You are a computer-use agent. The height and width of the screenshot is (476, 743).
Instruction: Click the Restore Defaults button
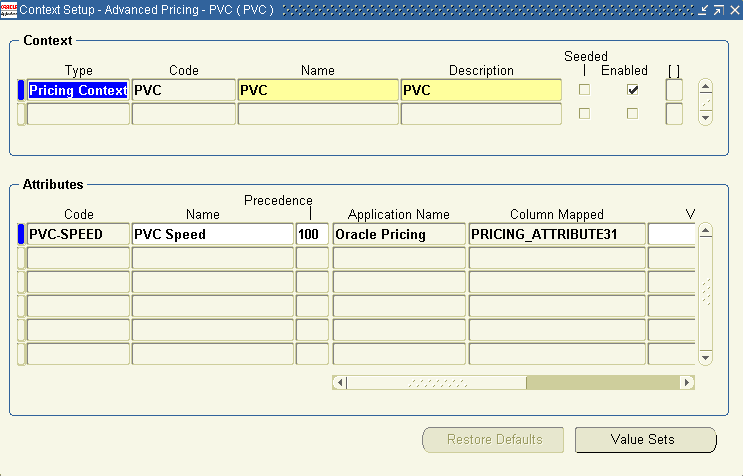click(493, 440)
